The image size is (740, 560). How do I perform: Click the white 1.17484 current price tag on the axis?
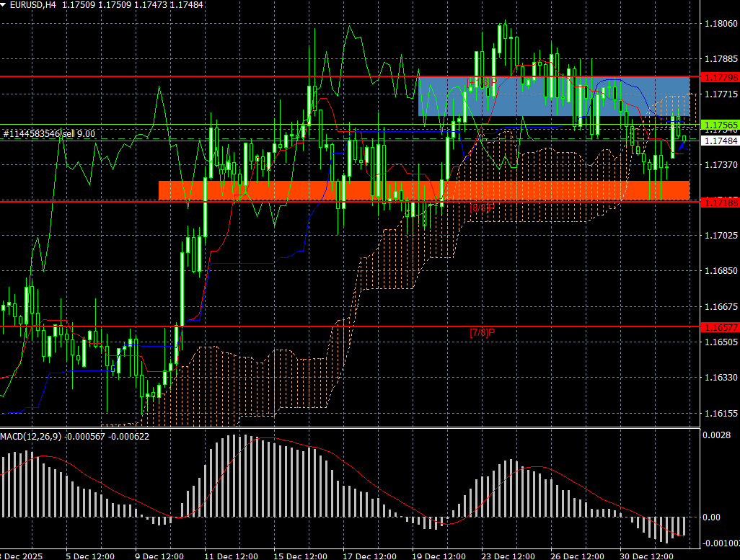pos(721,141)
